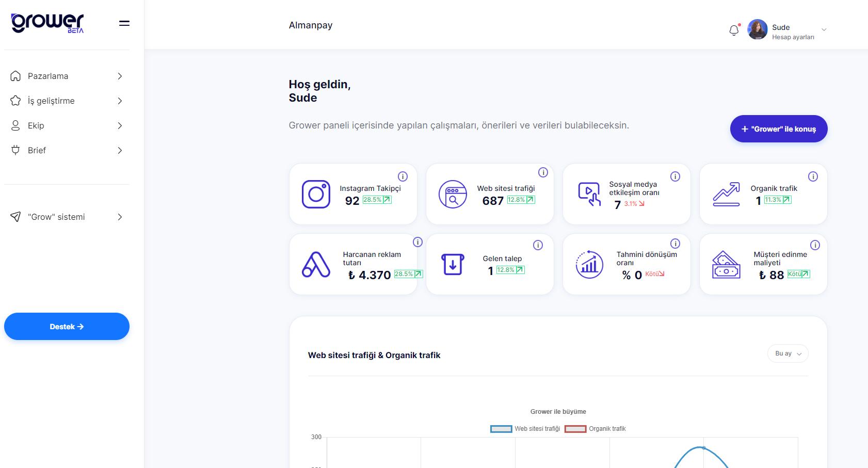
Task: Open the Bu ay period dropdown
Action: (787, 353)
